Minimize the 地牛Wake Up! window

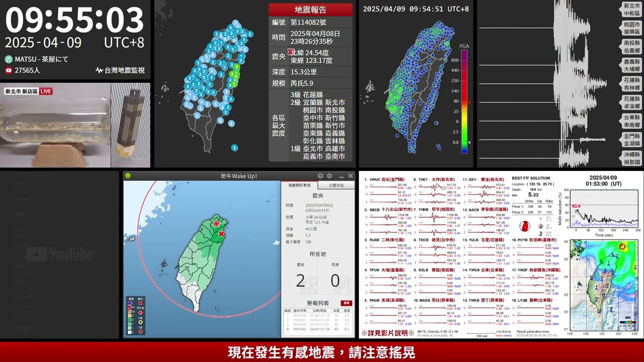(x=341, y=176)
